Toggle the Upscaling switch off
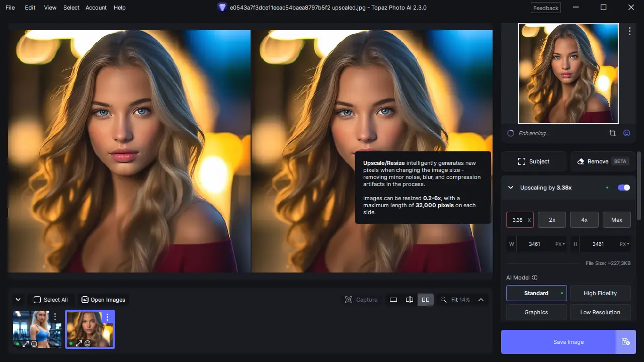644x362 pixels. (623, 187)
